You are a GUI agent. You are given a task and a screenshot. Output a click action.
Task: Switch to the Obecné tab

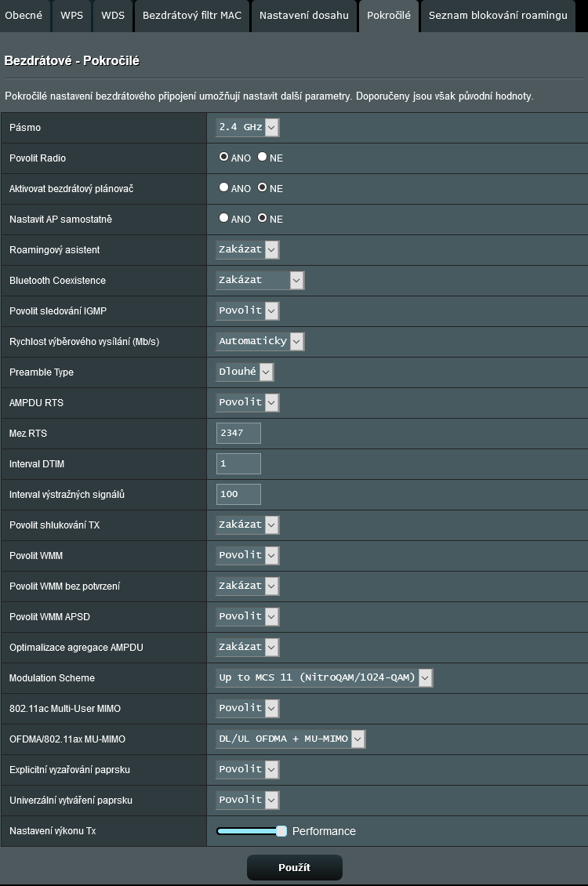(24, 16)
